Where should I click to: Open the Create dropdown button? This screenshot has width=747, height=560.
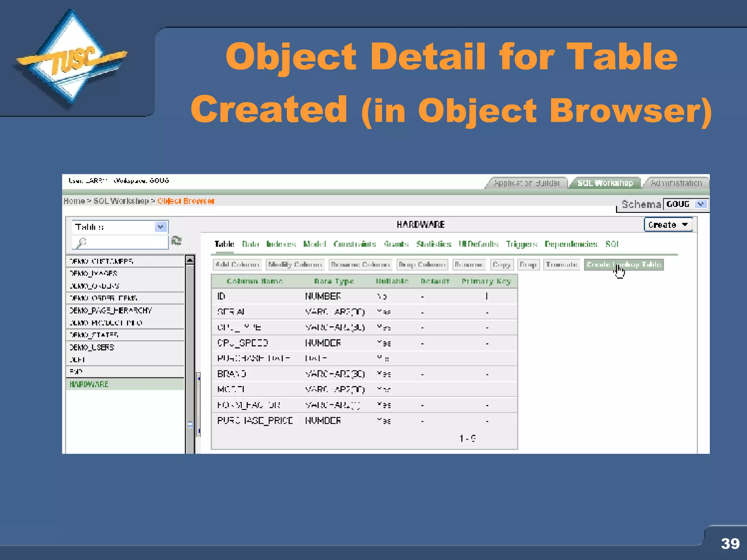(668, 225)
